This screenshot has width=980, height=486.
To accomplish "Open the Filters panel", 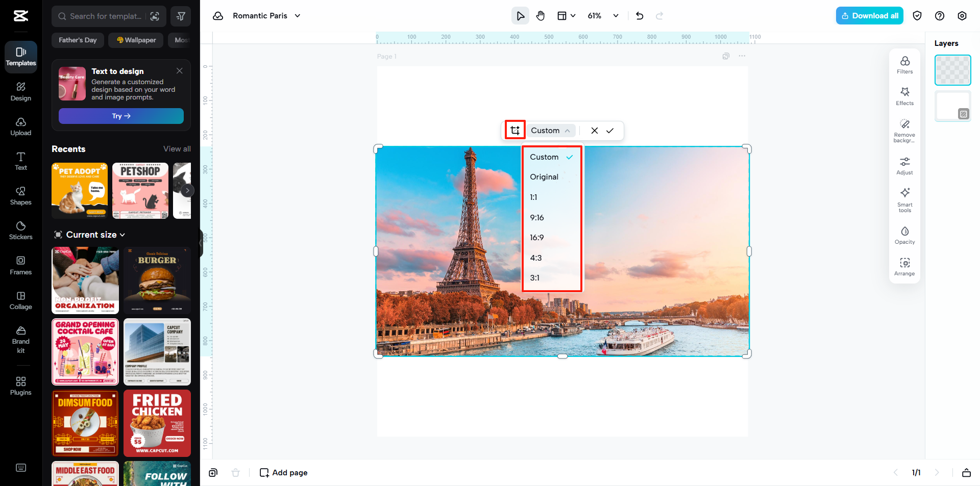I will [904, 64].
